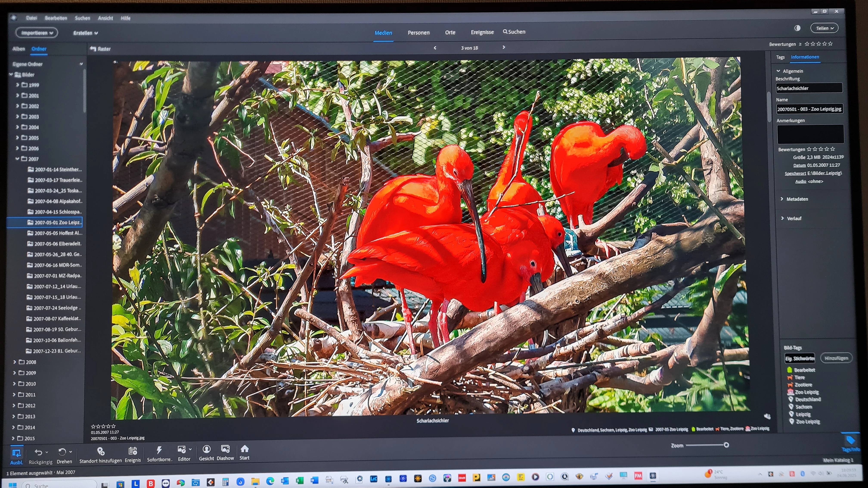
Task: Open the Editor tool icon
Action: [x=182, y=449]
